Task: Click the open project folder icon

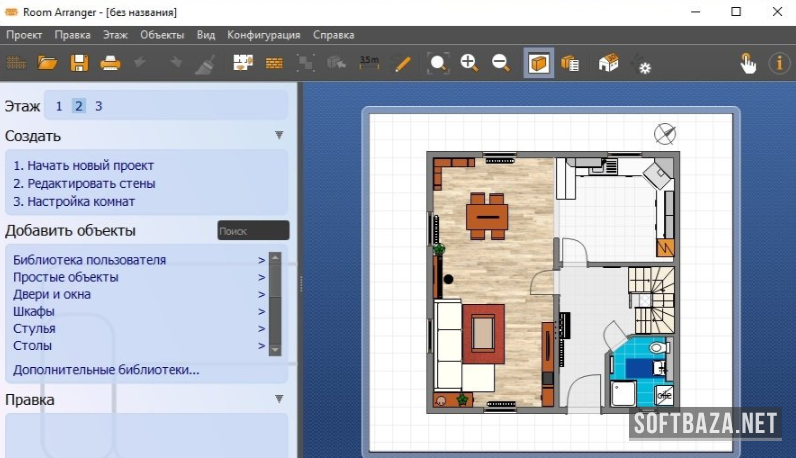Action: (x=47, y=64)
